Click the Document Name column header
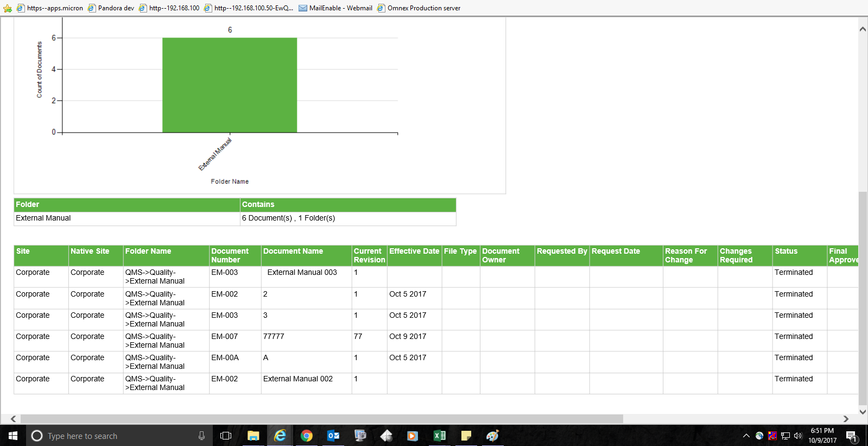Image resolution: width=868 pixels, height=446 pixels. tap(307, 255)
